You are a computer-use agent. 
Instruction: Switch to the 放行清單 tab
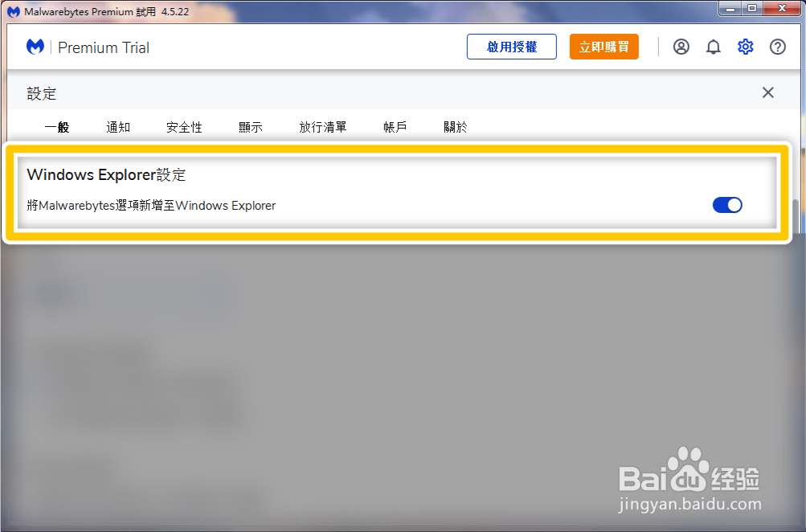pos(323,127)
